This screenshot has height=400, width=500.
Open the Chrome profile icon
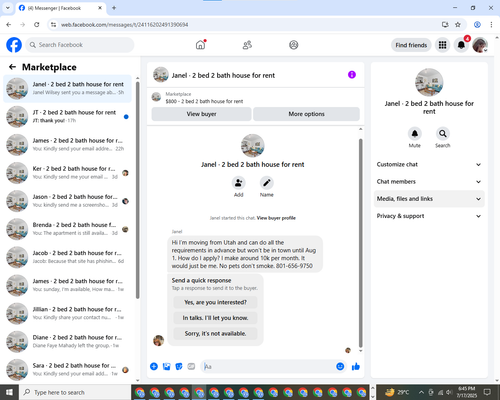coord(477,25)
